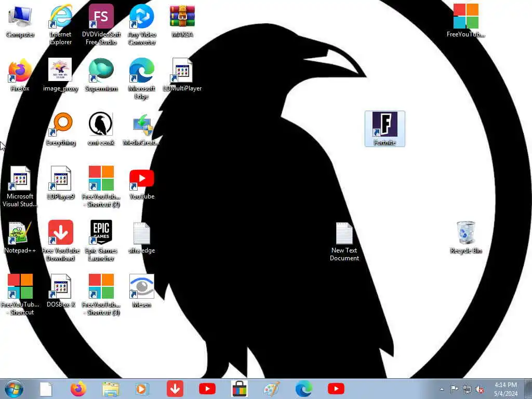Image resolution: width=532 pixels, height=399 pixels.
Task: Select the image_proxy image file
Action: coord(61,75)
